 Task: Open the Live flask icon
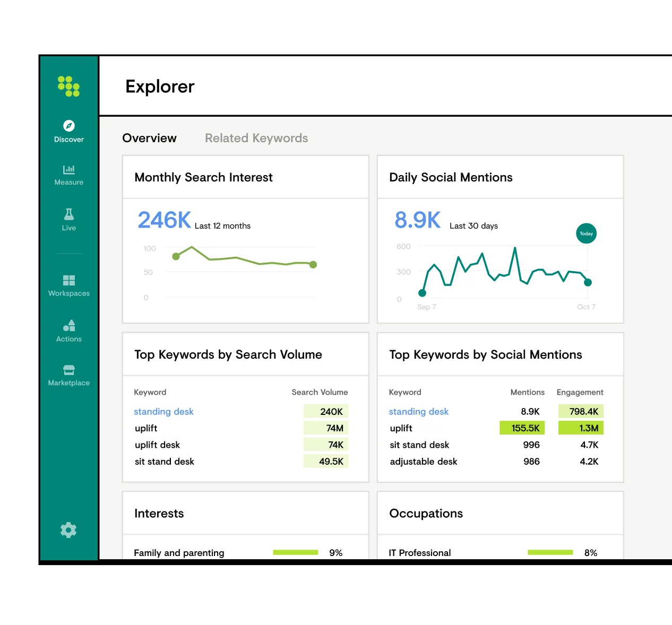(69, 214)
